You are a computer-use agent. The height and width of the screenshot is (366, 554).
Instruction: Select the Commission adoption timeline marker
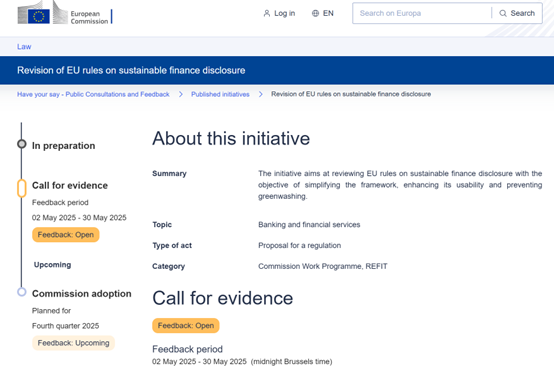coord(22,292)
